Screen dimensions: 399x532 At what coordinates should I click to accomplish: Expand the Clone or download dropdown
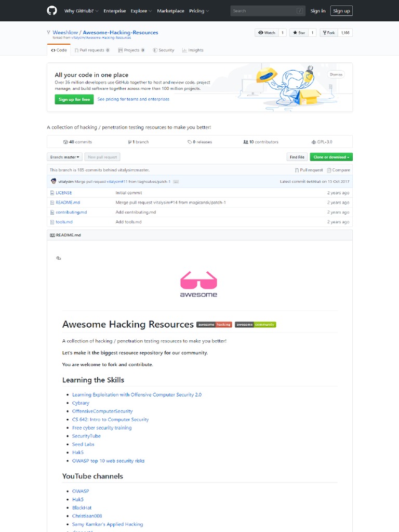click(331, 157)
